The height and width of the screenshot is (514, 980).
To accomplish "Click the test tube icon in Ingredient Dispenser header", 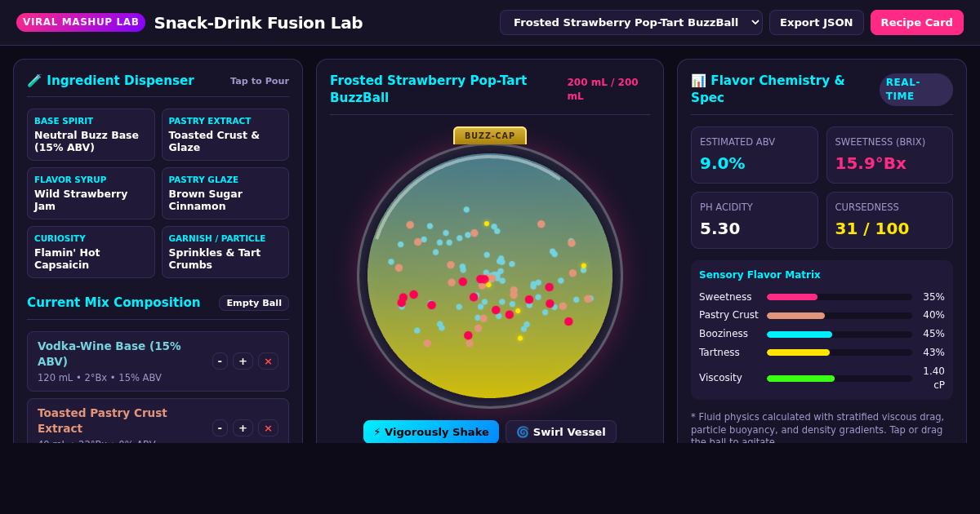I will point(34,81).
